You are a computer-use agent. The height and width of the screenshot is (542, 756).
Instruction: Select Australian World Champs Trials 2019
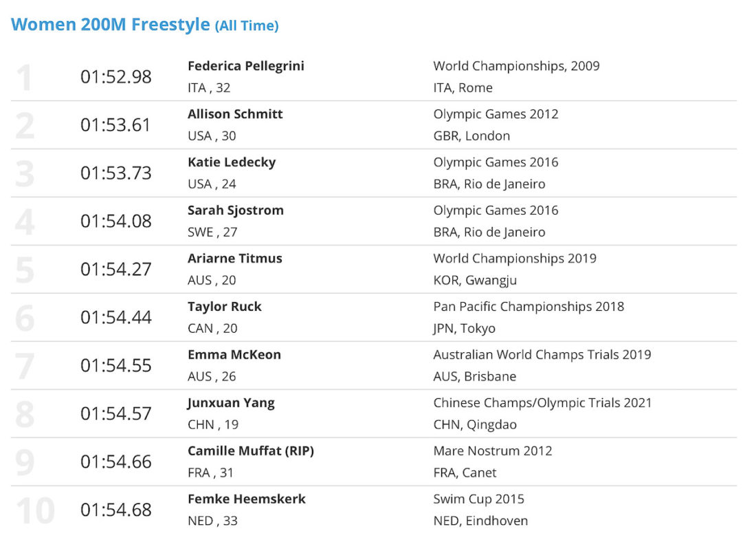pyautogui.click(x=542, y=355)
